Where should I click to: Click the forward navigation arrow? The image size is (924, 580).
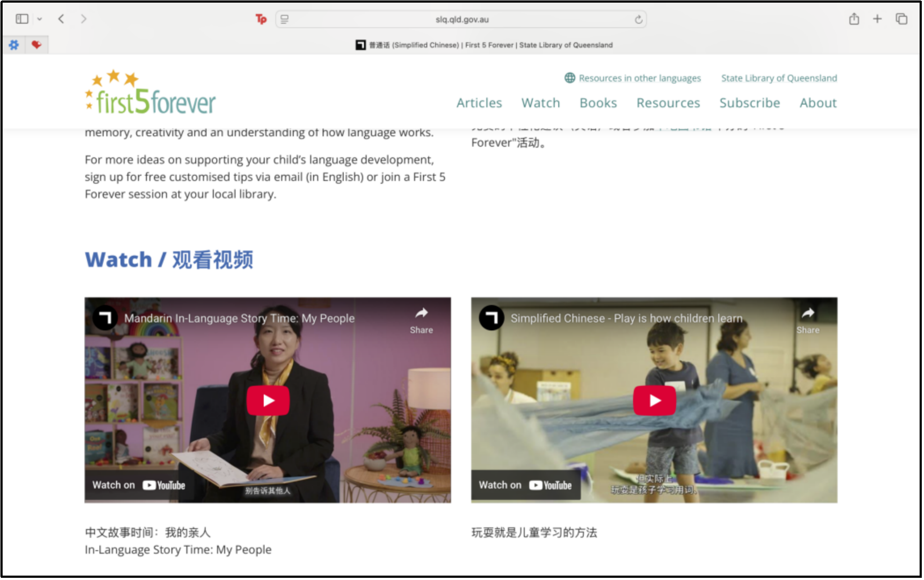click(84, 19)
